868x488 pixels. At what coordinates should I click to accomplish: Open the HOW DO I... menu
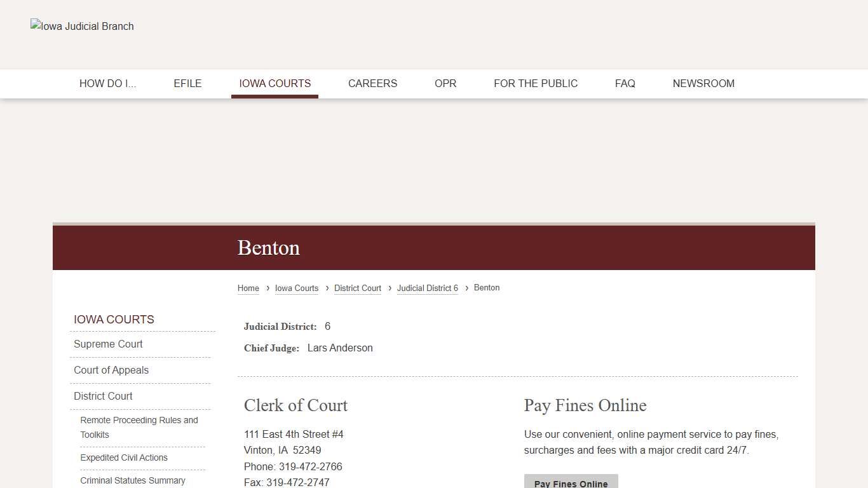pyautogui.click(x=108, y=83)
